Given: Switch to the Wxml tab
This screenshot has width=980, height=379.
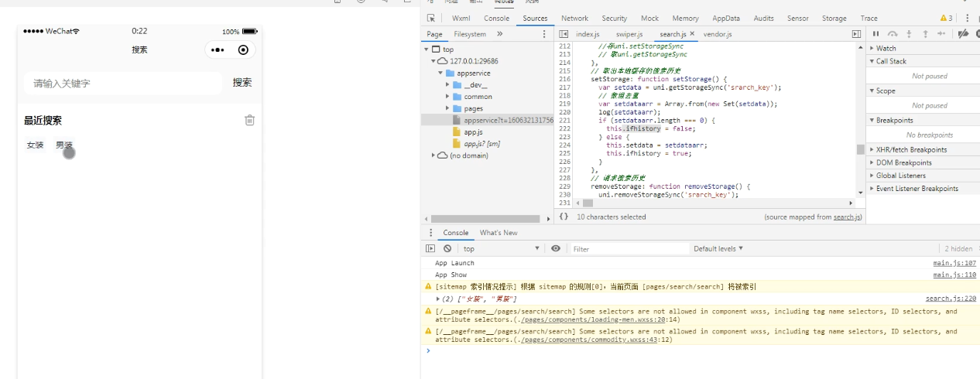Looking at the screenshot, I should (x=461, y=18).
